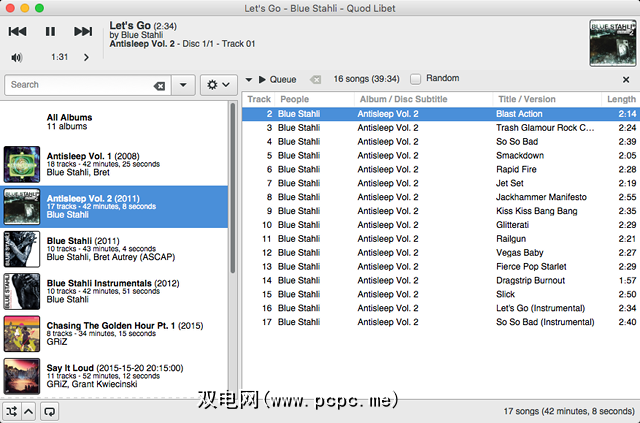Sort by the Length column header
Image resolution: width=640 pixels, height=423 pixels.
pyautogui.click(x=621, y=99)
